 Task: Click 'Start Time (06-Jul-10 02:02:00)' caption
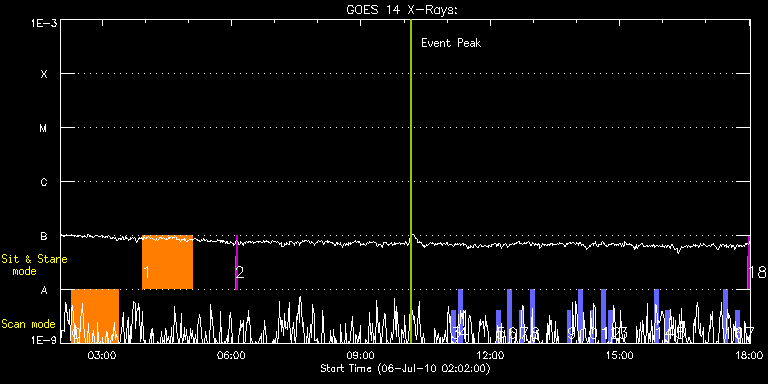406,368
